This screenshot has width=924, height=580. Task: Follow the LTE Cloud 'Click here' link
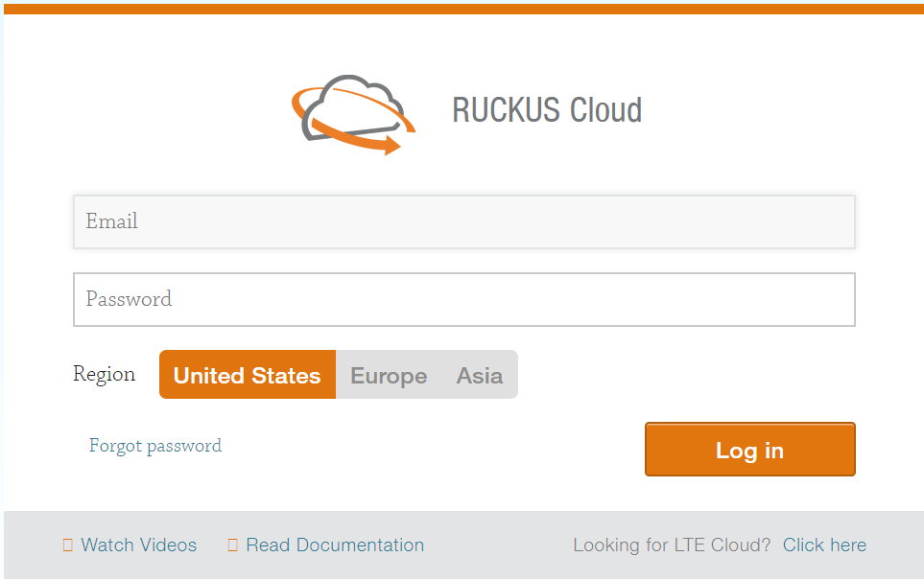coord(824,545)
